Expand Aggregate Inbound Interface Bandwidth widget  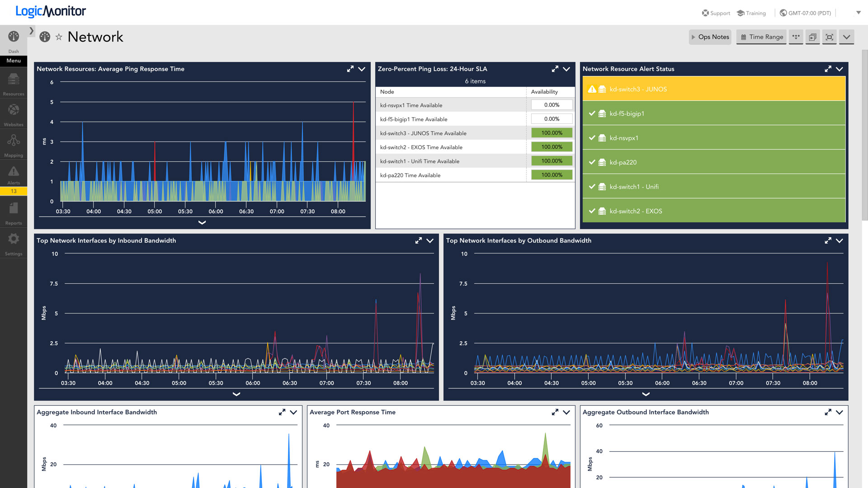(x=282, y=412)
